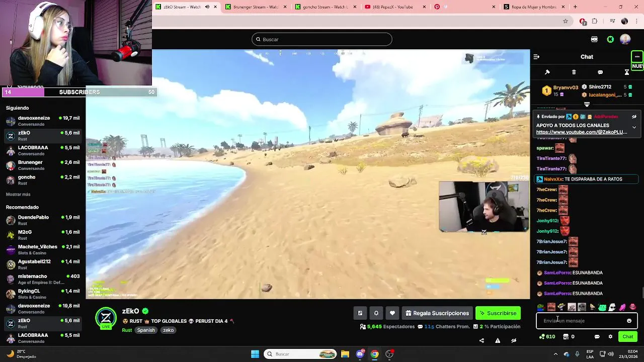Bookmark page with star icon

click(566, 21)
